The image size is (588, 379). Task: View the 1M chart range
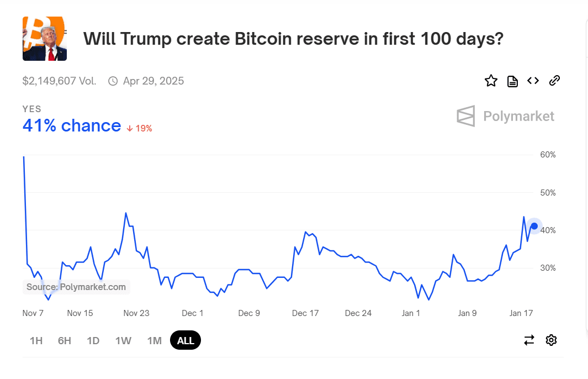154,340
